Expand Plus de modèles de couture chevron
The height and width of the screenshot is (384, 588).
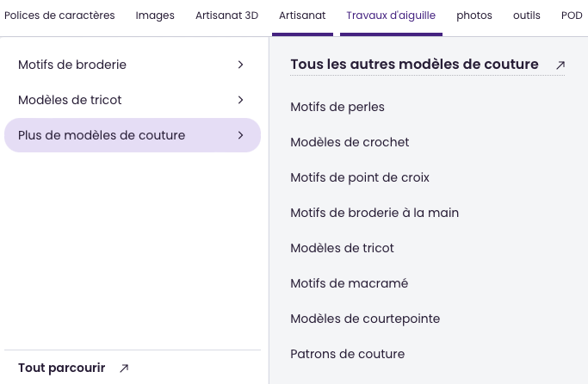[x=240, y=135]
